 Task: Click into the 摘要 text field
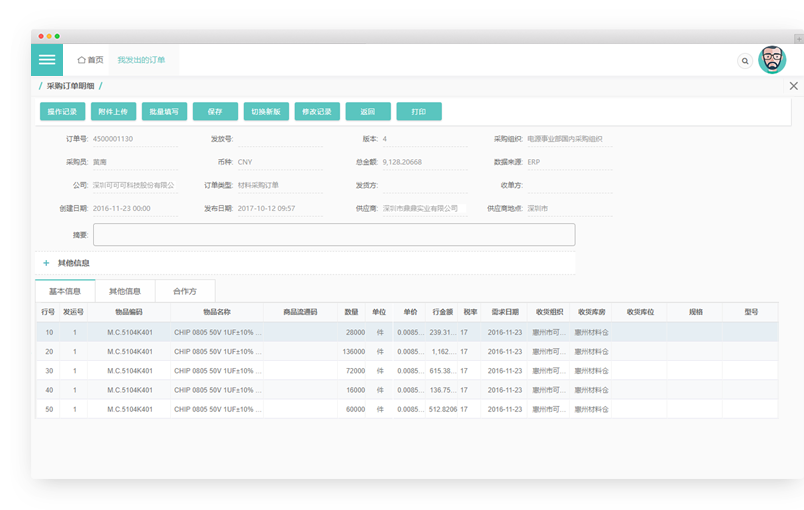coord(334,235)
